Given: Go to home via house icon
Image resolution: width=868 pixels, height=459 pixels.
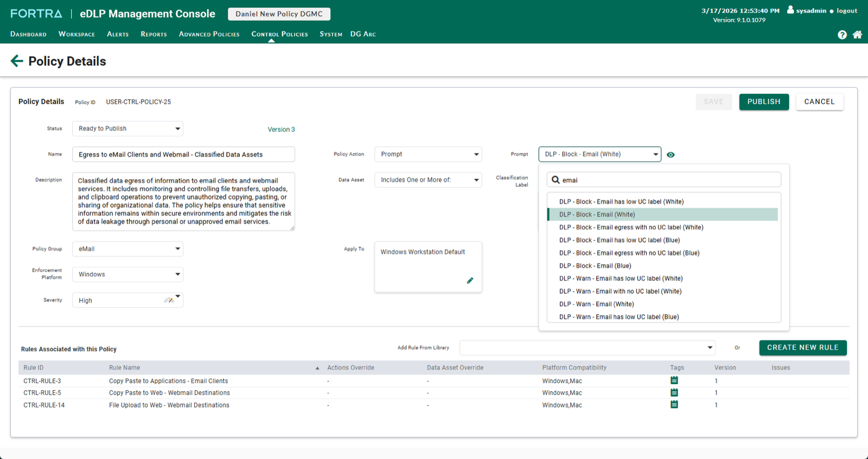Looking at the screenshot, I should 857,35.
